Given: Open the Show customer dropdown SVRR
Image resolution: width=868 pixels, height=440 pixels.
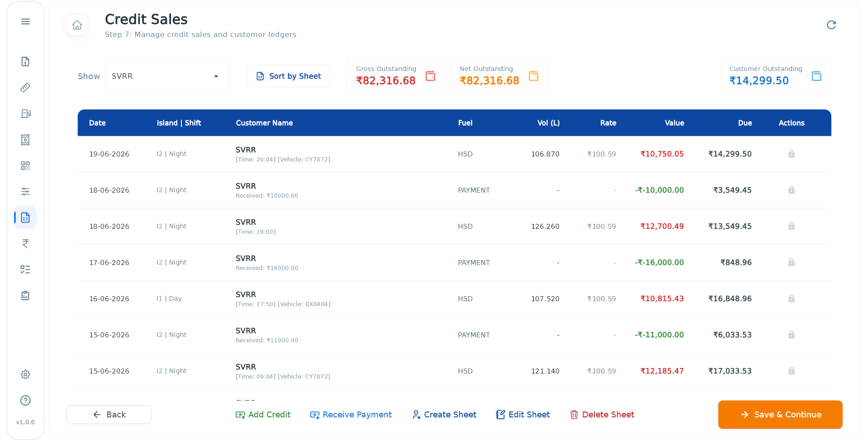Looking at the screenshot, I should [x=167, y=76].
